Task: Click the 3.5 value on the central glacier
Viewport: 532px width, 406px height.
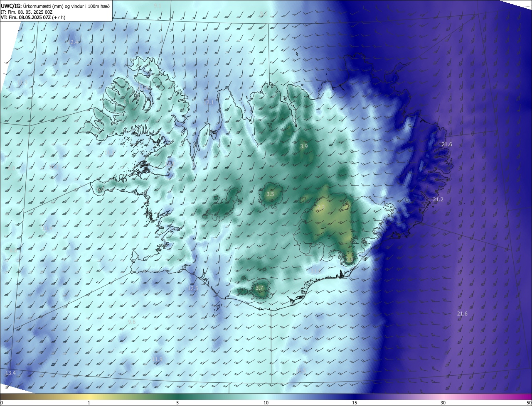Action: point(270,194)
